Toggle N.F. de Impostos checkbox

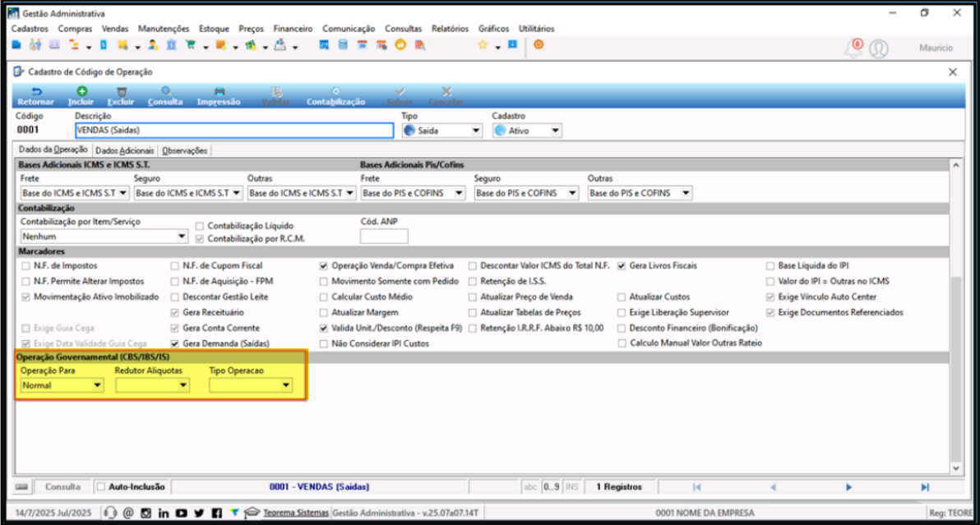click(x=25, y=266)
